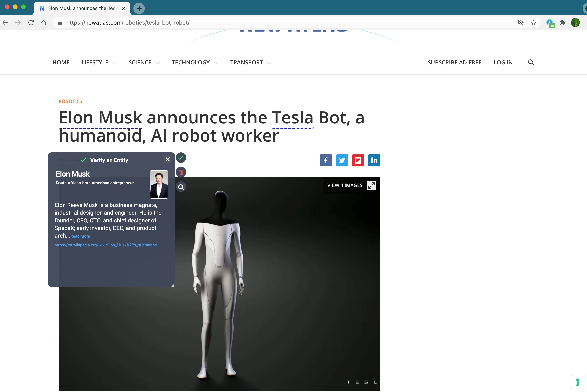Share article on Flipboard
This screenshot has width=587, height=392.
[358, 160]
